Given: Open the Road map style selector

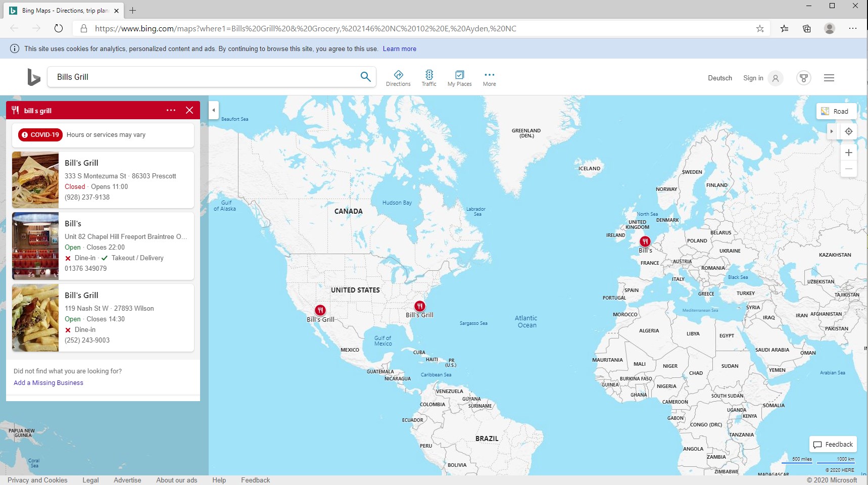Looking at the screenshot, I should (x=836, y=111).
